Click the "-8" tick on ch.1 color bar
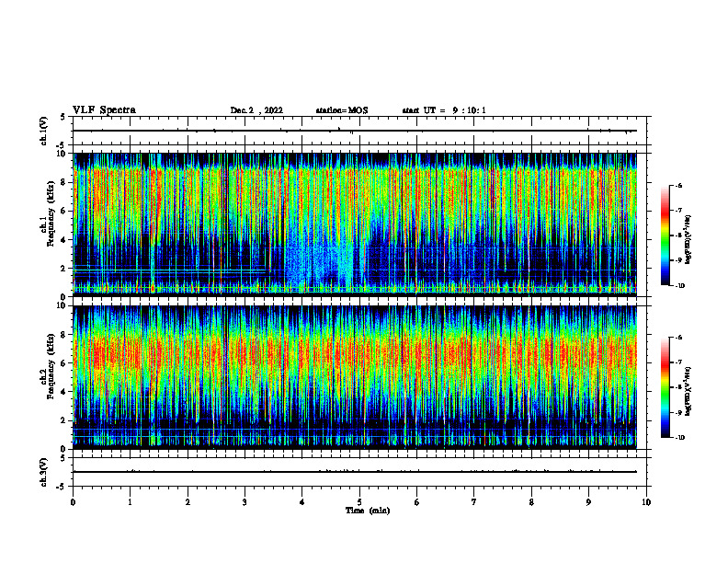Screen dimensions: 728x563 [679, 236]
